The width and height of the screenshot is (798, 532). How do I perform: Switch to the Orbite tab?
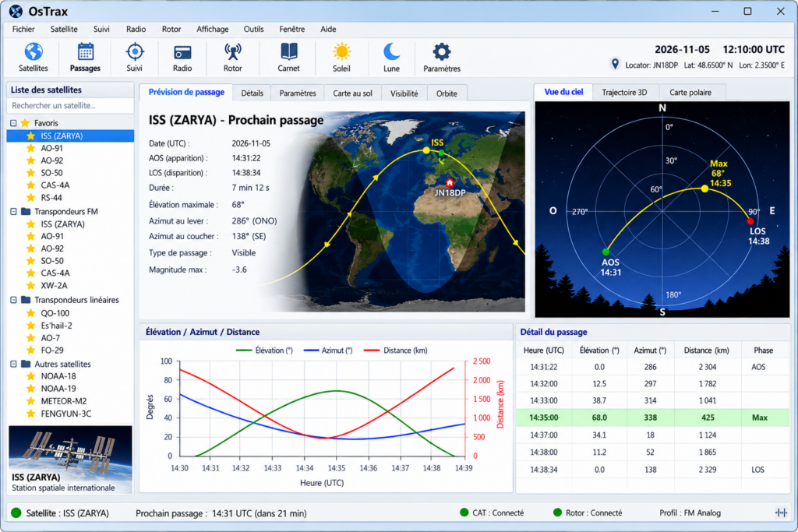tap(447, 93)
